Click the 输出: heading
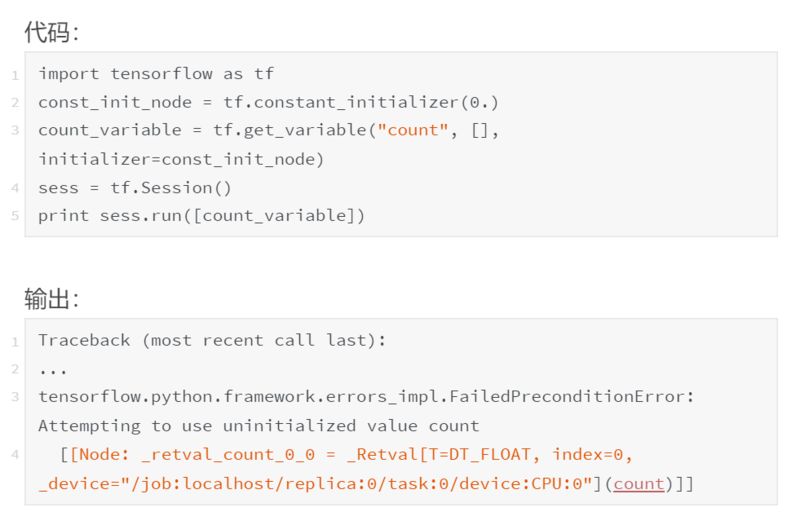 (52, 298)
